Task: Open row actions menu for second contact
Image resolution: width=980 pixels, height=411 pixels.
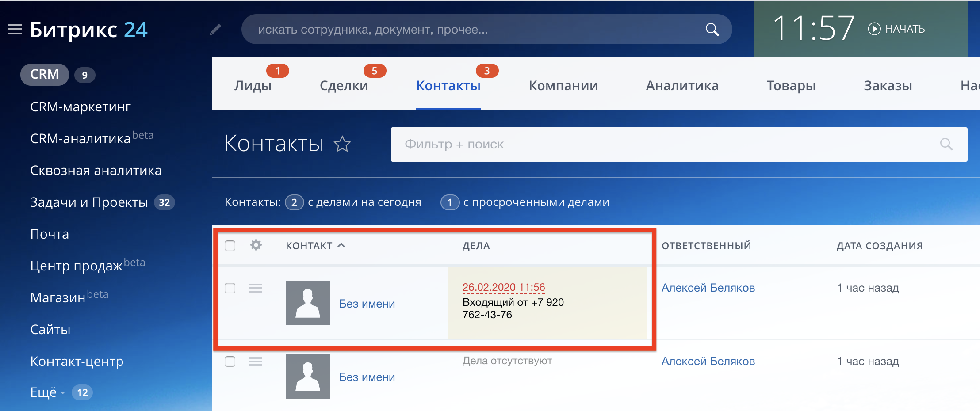Action: point(256,362)
